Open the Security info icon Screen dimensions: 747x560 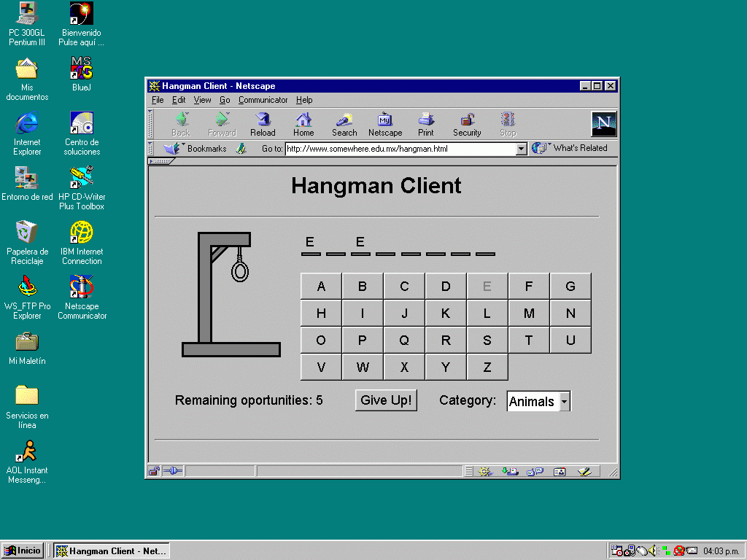[467, 123]
